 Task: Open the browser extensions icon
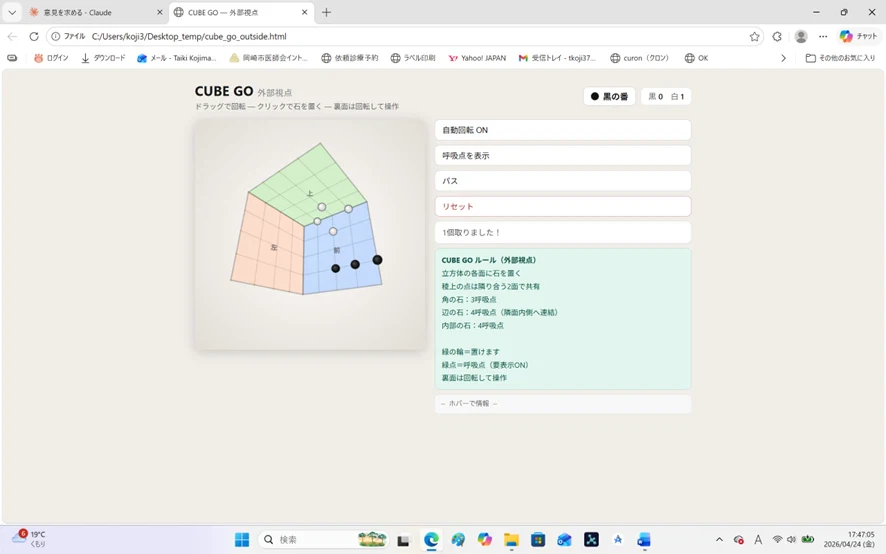tap(777, 36)
